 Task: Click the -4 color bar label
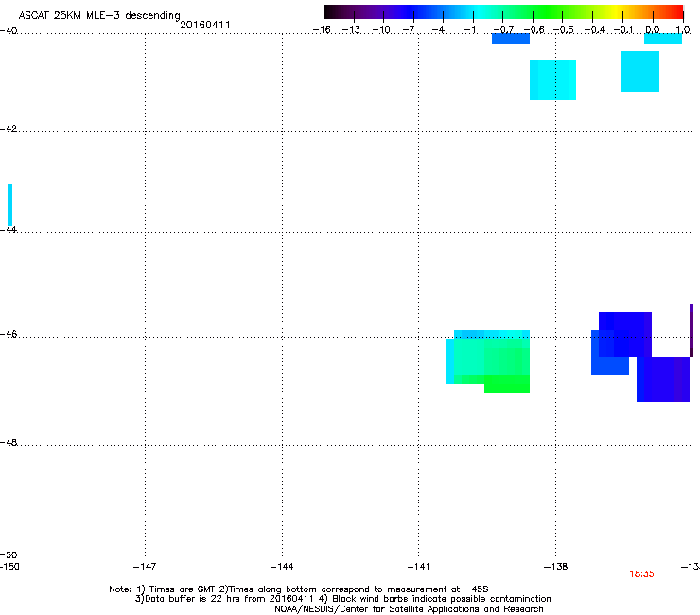click(x=438, y=30)
